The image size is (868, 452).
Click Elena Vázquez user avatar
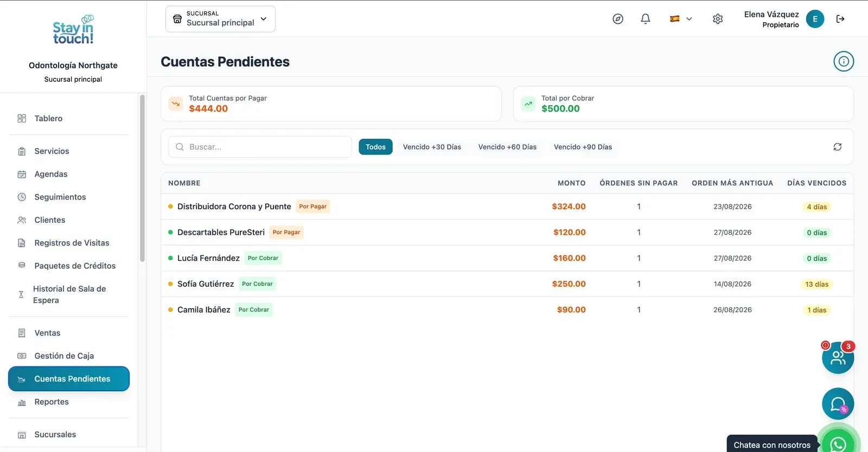point(815,19)
